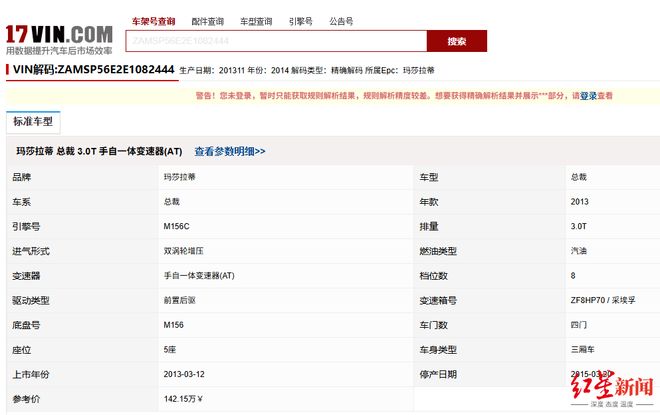Click the red 搜索 button

point(457,41)
